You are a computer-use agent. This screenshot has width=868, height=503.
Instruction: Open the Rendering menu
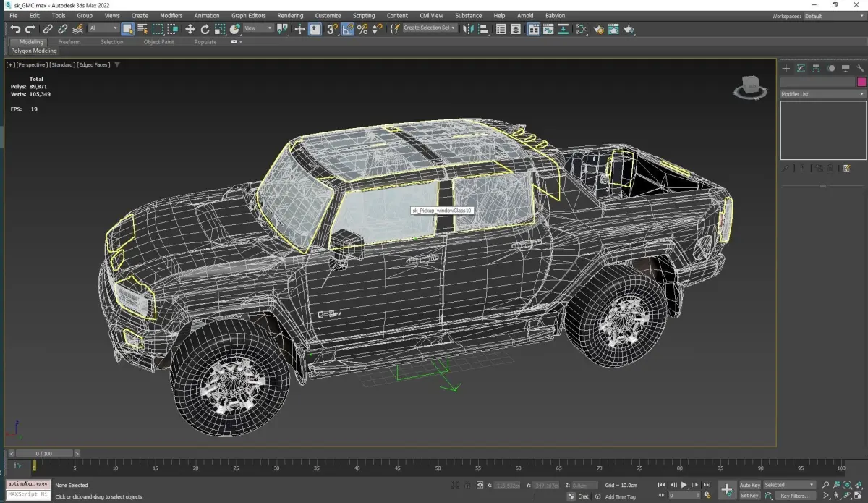(290, 15)
